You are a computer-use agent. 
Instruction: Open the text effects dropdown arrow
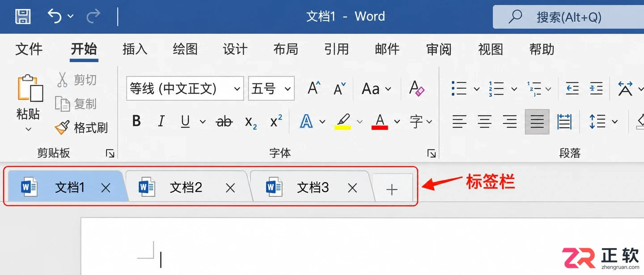pos(322,121)
